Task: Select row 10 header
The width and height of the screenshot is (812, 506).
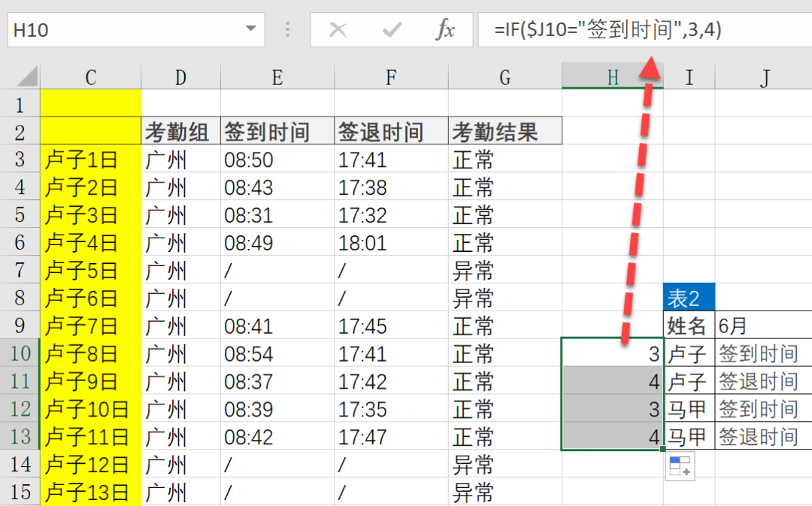Action: coord(20,353)
